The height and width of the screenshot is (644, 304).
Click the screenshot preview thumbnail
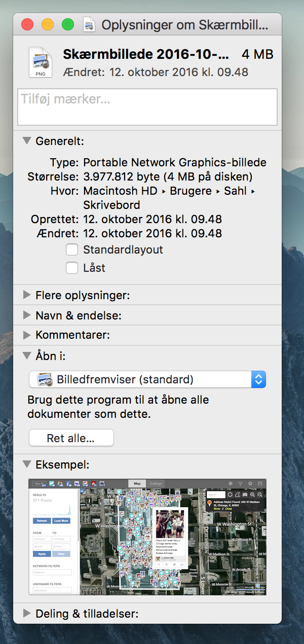(x=147, y=536)
